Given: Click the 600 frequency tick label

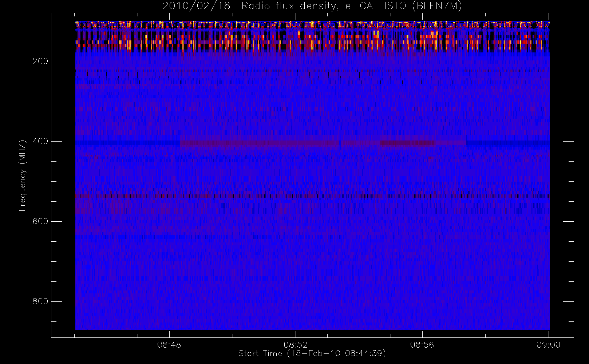Looking at the screenshot, I should pos(40,221).
